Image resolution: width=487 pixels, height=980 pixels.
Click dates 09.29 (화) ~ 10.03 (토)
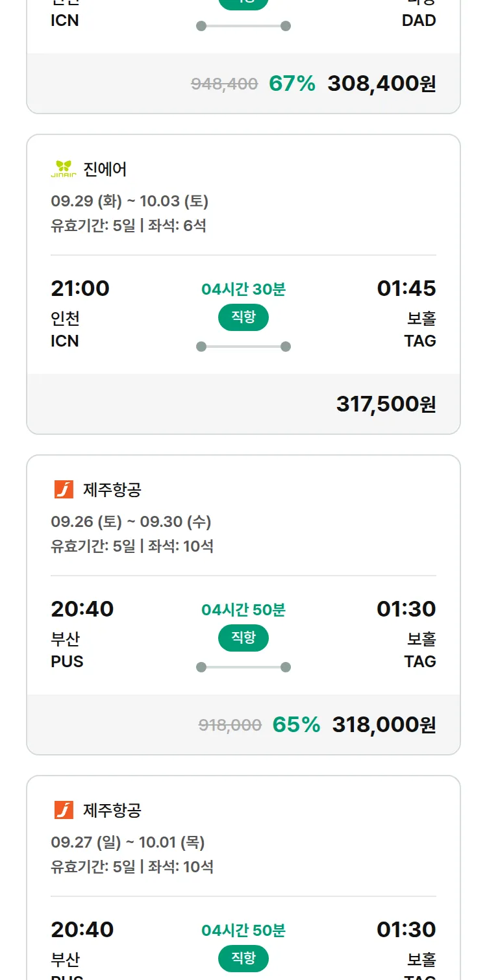129,201
